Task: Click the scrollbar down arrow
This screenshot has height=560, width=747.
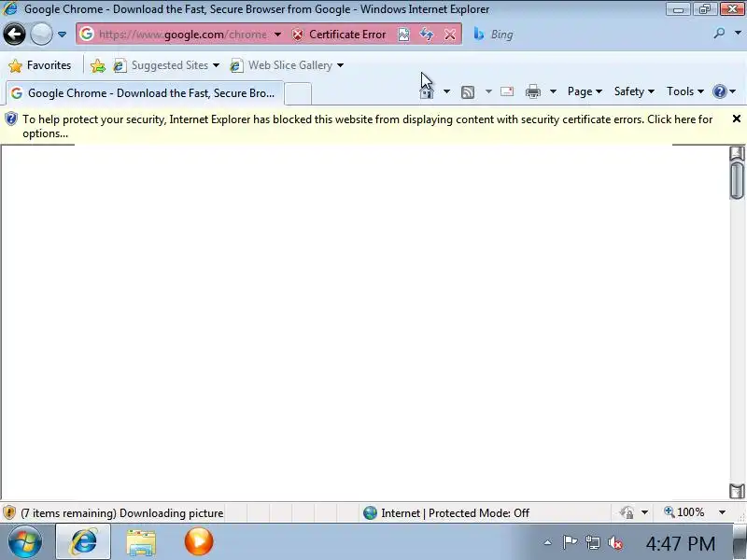Action: pyautogui.click(x=737, y=492)
